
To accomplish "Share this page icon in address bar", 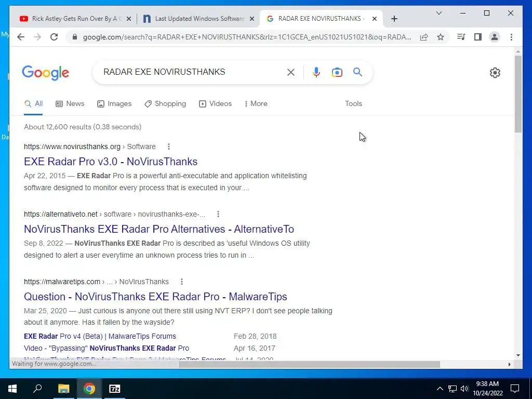I will point(424,37).
